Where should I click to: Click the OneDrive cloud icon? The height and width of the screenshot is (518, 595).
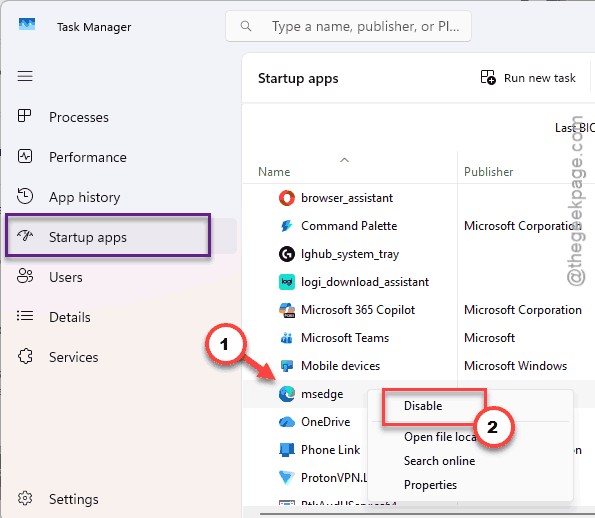pyautogui.click(x=287, y=422)
